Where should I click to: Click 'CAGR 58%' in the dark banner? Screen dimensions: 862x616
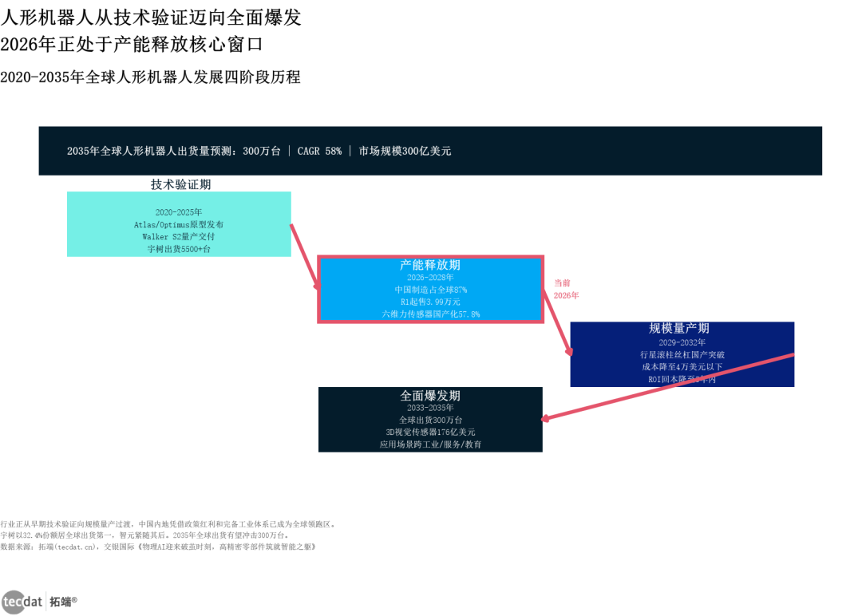coord(319,151)
